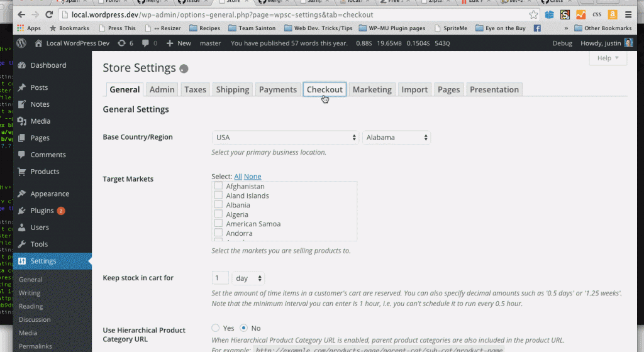The image size is (644, 352).
Task: Reload the page with refresh icon
Action: 49,14
